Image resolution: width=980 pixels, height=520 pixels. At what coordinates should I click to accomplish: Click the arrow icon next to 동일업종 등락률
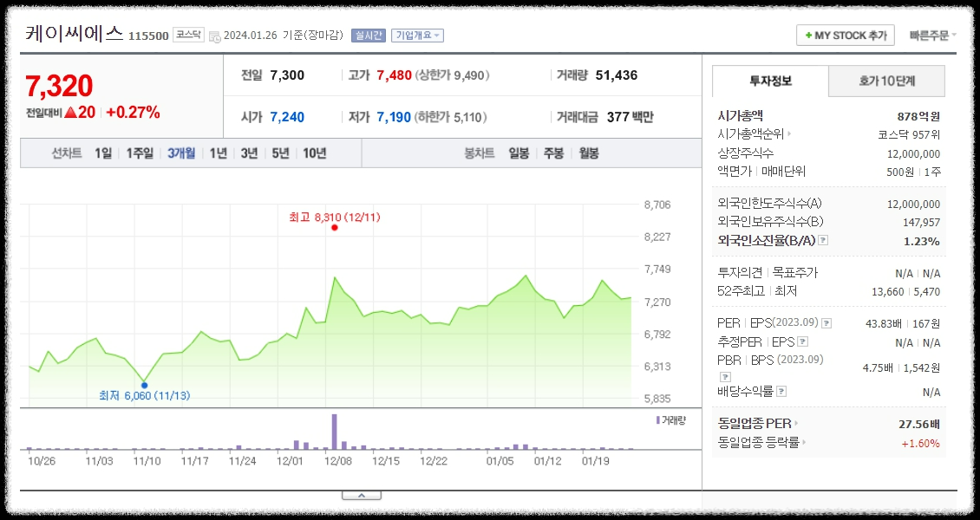[804, 443]
